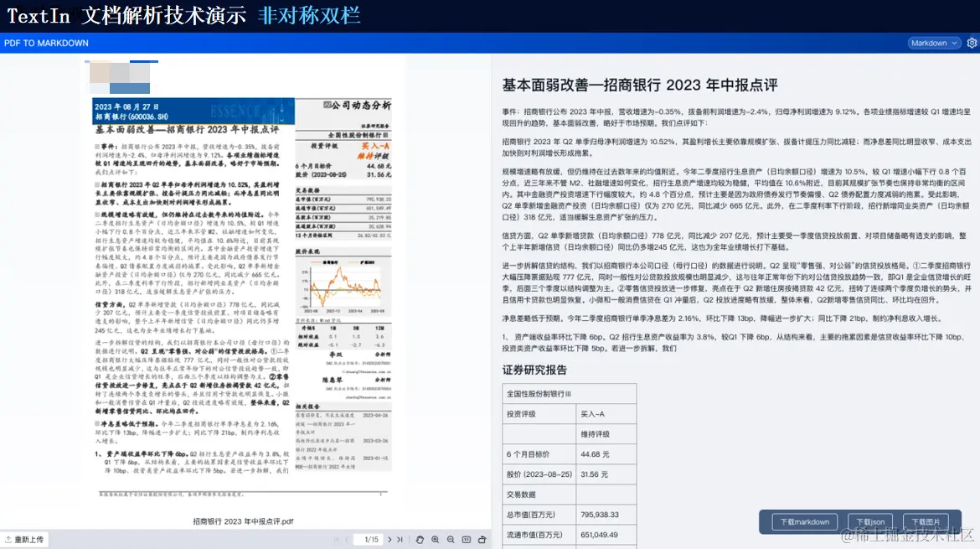This screenshot has width=980, height=549.
Task: Click the 下载json download button
Action: tap(870, 521)
